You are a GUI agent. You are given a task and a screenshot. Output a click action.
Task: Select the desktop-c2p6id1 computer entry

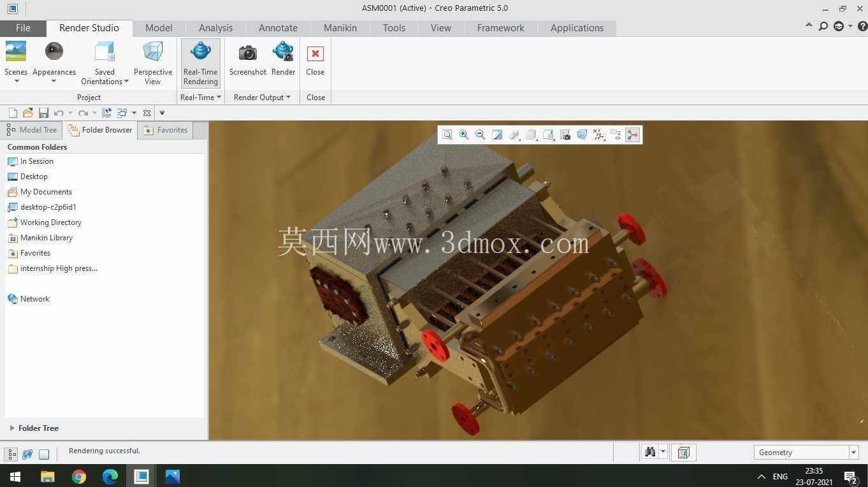point(42,207)
